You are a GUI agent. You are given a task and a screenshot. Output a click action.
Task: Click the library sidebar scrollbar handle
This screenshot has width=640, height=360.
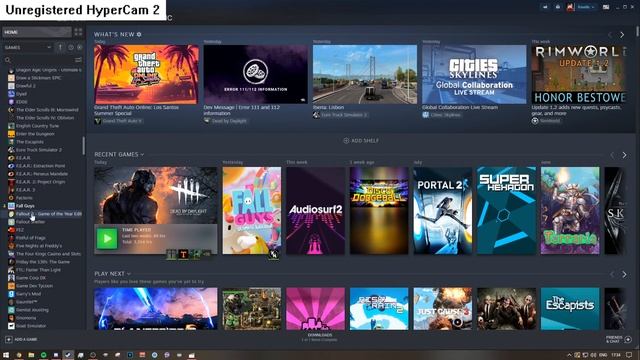pyautogui.click(x=84, y=145)
